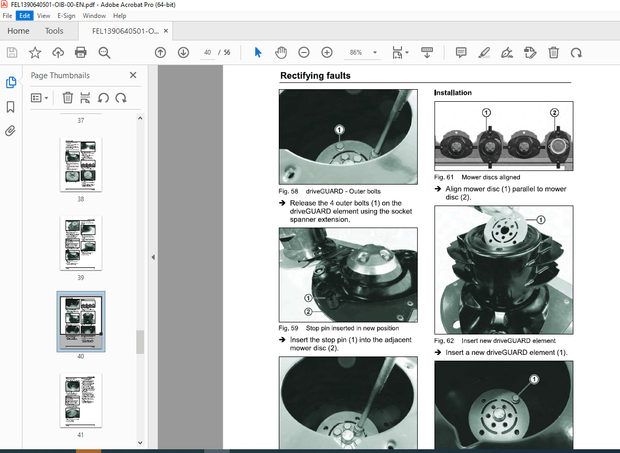
Task: Go to previous page arrow
Action: point(160,53)
